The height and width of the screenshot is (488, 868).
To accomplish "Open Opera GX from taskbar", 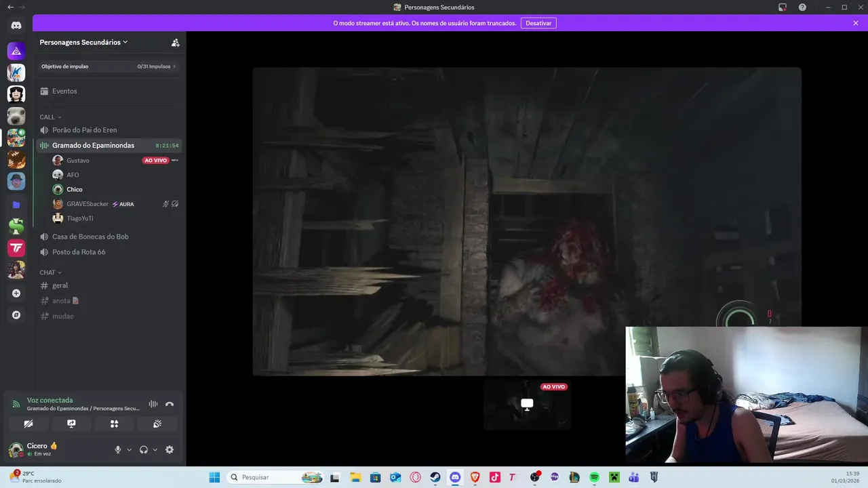I will [415, 477].
